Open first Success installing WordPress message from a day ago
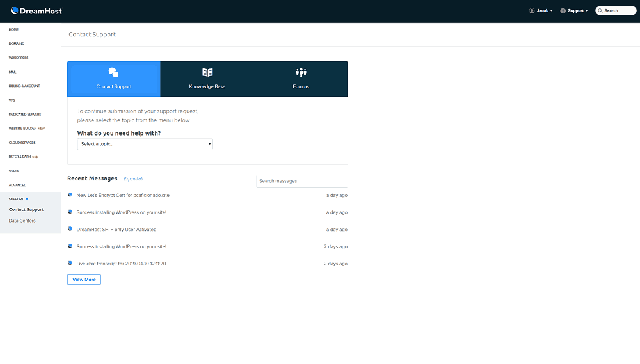640x364 pixels. pyautogui.click(x=121, y=212)
